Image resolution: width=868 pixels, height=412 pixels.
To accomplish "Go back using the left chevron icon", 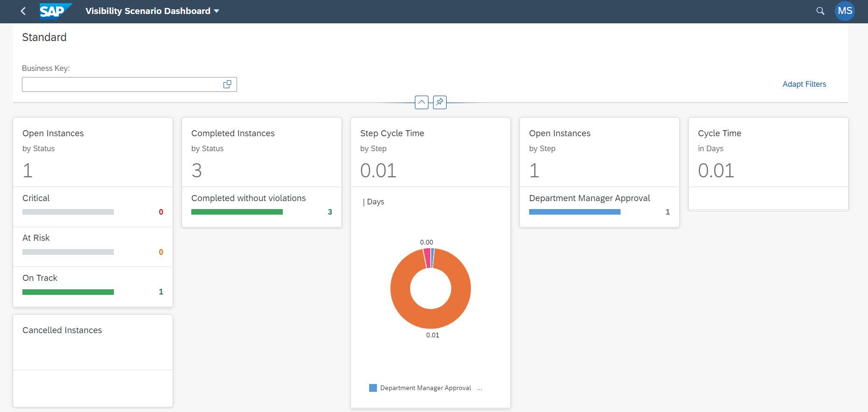I will pos(23,11).
